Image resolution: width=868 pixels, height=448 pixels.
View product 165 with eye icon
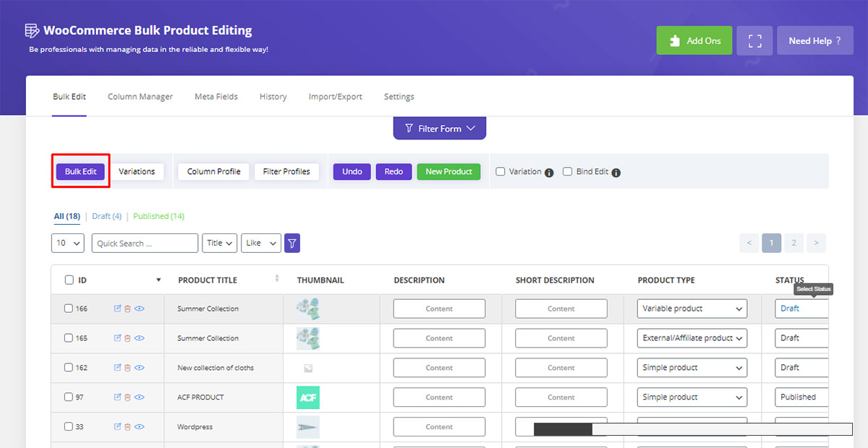coord(139,338)
